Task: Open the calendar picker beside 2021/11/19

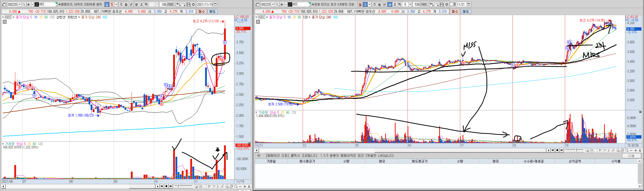Action: pos(215,4)
